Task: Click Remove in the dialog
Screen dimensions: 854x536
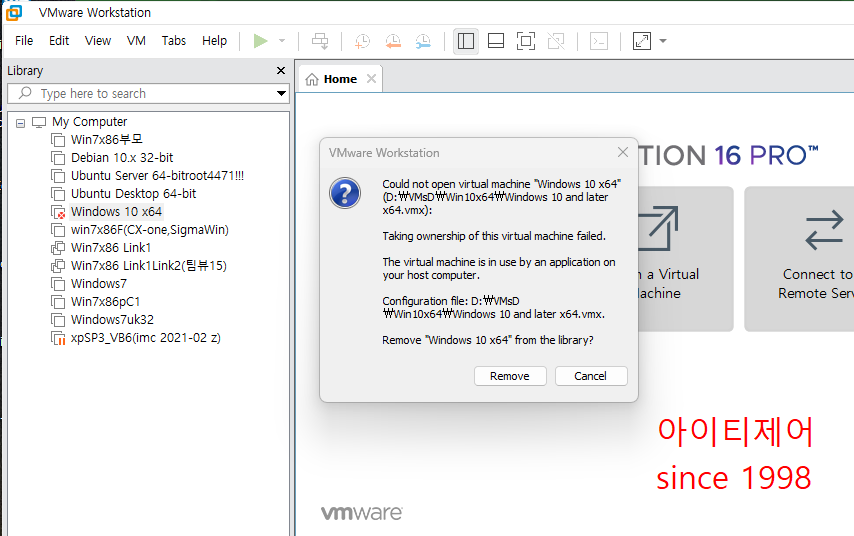Action: [510, 376]
